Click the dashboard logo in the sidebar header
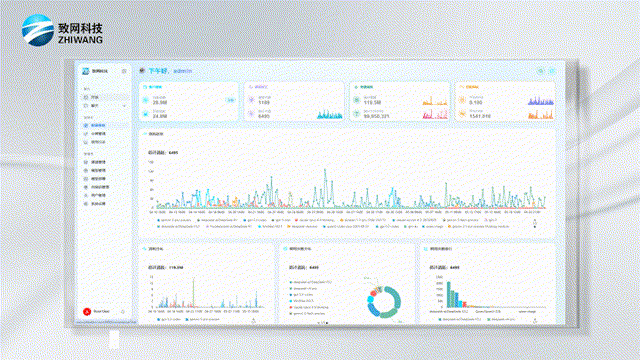 coord(85,71)
